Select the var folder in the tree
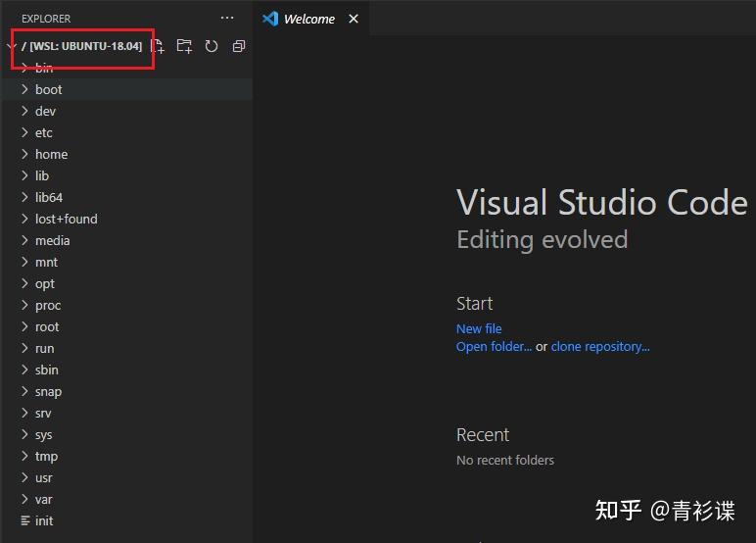756x543 pixels. tap(44, 499)
